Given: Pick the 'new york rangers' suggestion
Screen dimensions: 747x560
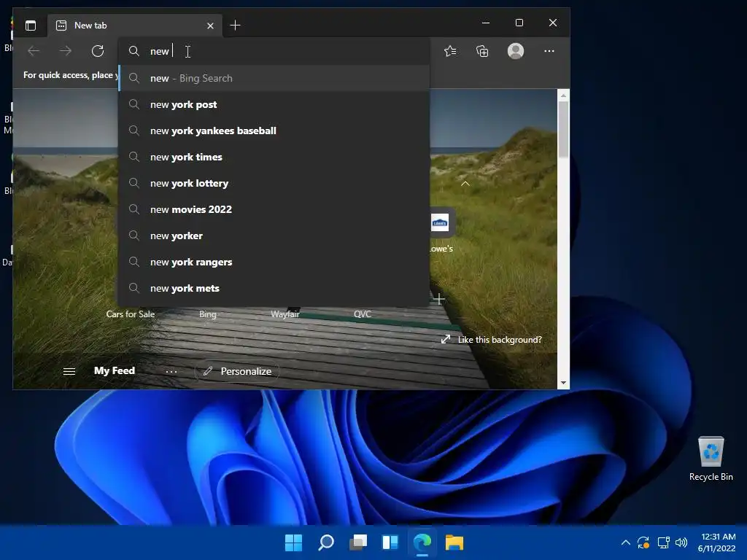Looking at the screenshot, I should tap(274, 262).
